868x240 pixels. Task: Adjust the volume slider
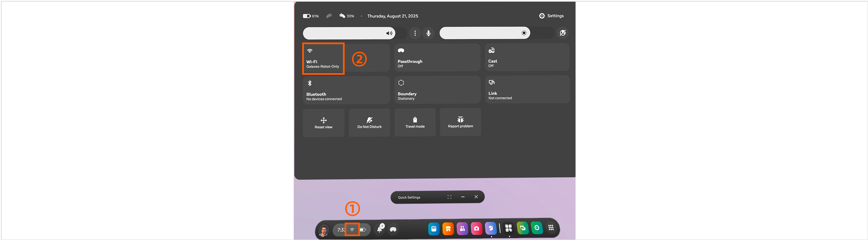348,33
